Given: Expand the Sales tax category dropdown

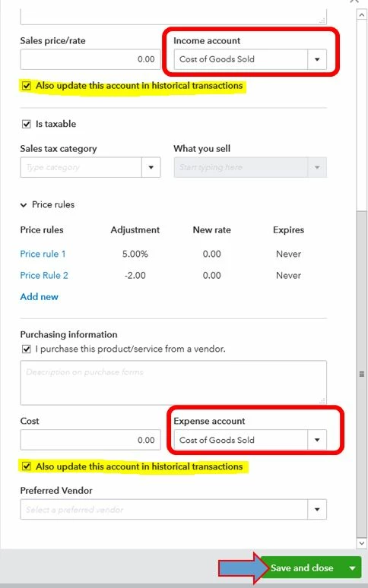Looking at the screenshot, I should [x=151, y=167].
